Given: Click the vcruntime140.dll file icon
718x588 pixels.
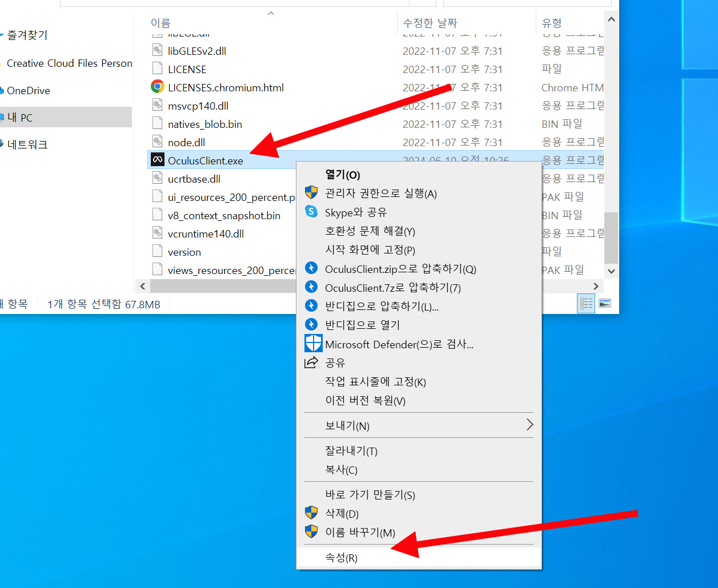Looking at the screenshot, I should coord(157,233).
